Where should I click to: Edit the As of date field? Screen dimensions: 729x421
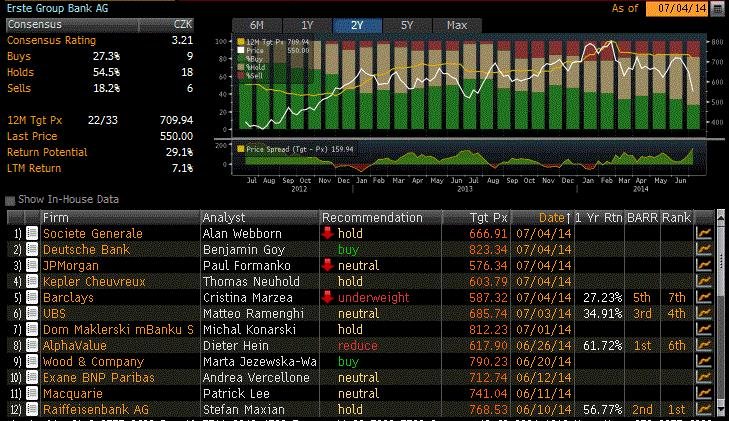pos(678,8)
